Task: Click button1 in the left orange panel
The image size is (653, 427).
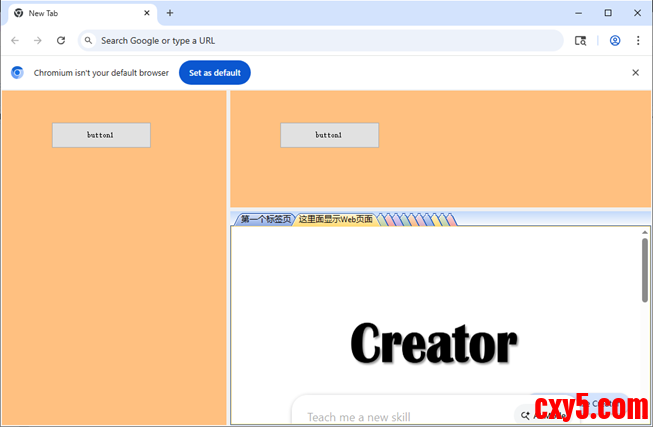Action: [x=101, y=135]
